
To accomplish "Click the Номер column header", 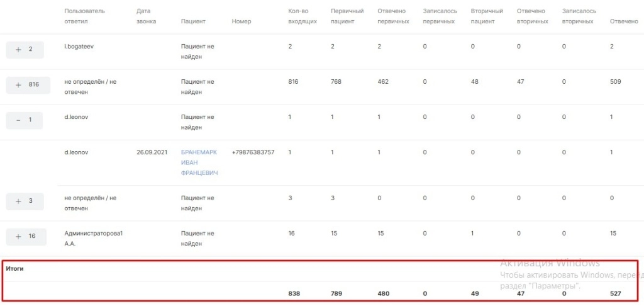I will (241, 21).
